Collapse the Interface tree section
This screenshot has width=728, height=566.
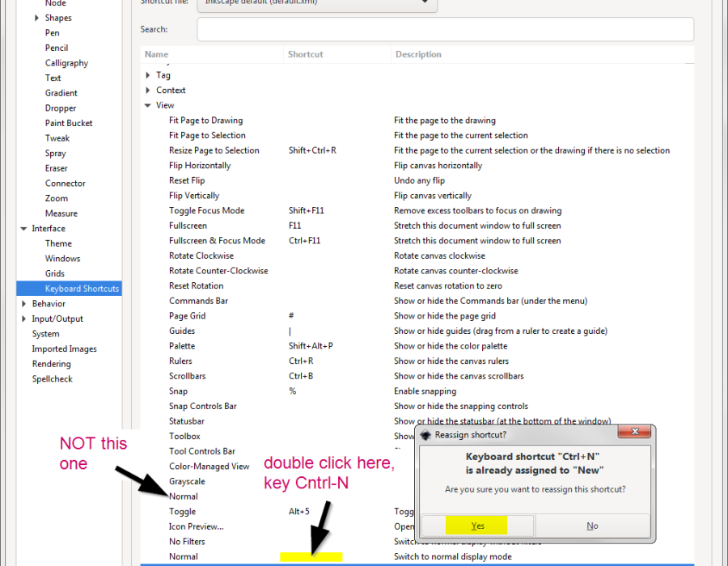(23, 229)
